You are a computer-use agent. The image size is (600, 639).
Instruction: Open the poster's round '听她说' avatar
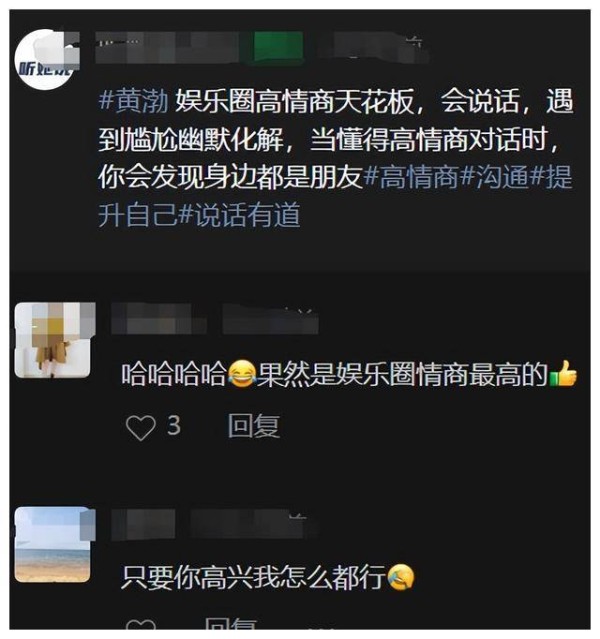tap(44, 59)
